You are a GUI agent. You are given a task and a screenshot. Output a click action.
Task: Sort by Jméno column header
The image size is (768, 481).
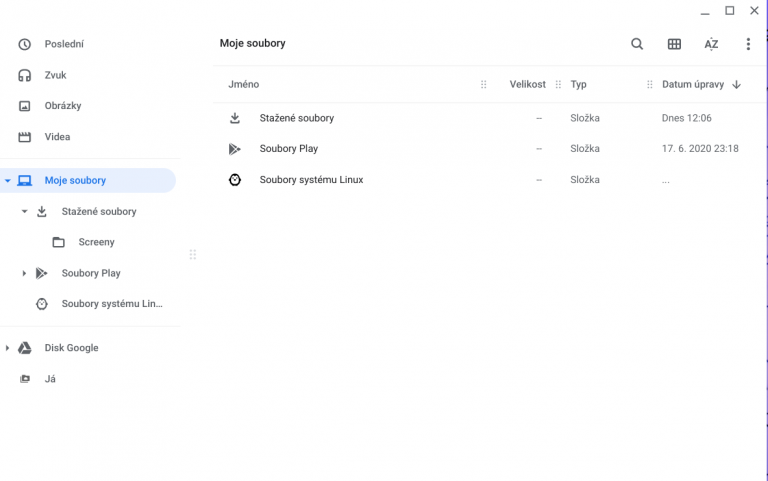[x=244, y=85]
